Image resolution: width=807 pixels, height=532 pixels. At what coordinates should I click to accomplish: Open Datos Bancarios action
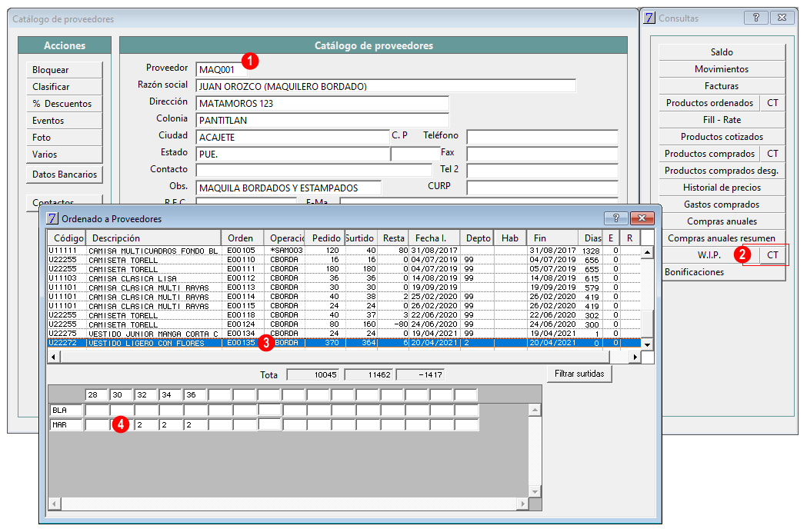pyautogui.click(x=64, y=175)
